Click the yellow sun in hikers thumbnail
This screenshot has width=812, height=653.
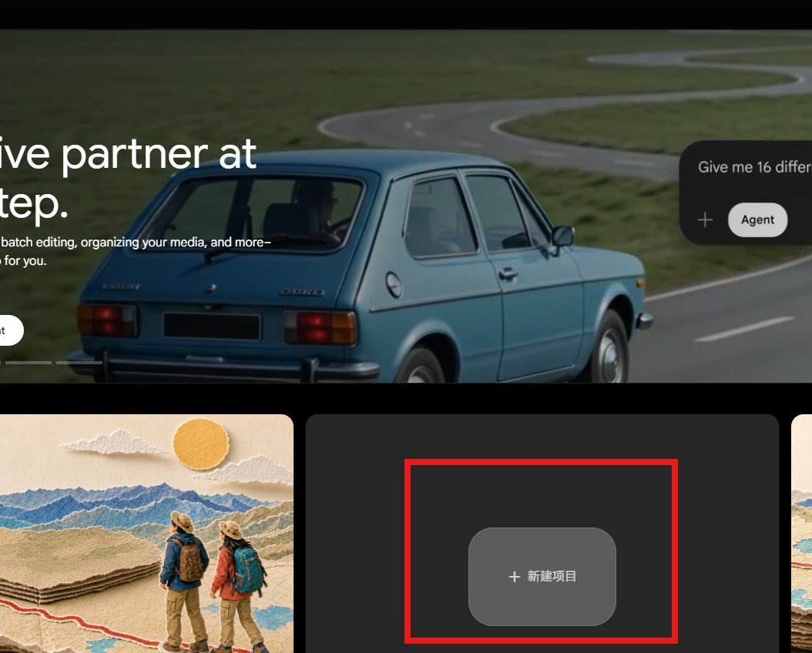click(201, 444)
